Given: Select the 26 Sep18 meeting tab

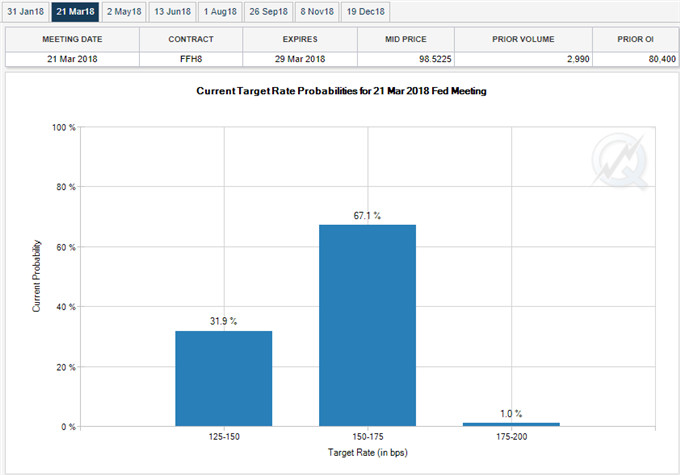Looking at the screenshot, I should [268, 12].
